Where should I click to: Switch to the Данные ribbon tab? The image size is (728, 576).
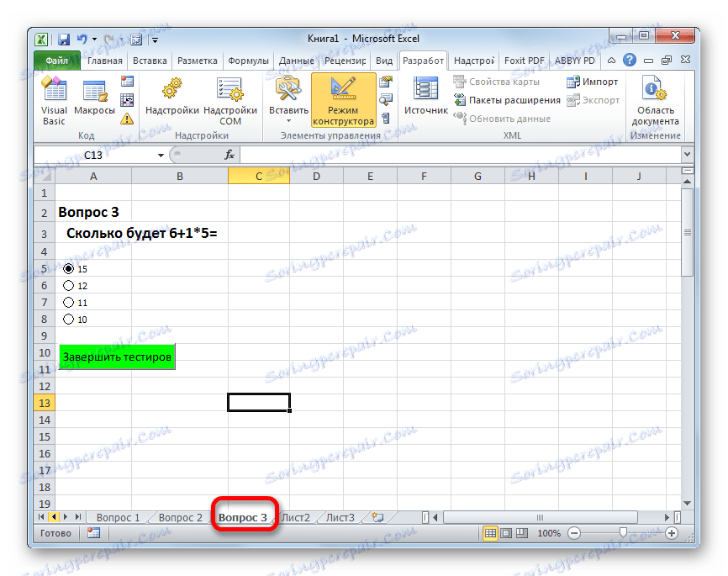point(296,61)
